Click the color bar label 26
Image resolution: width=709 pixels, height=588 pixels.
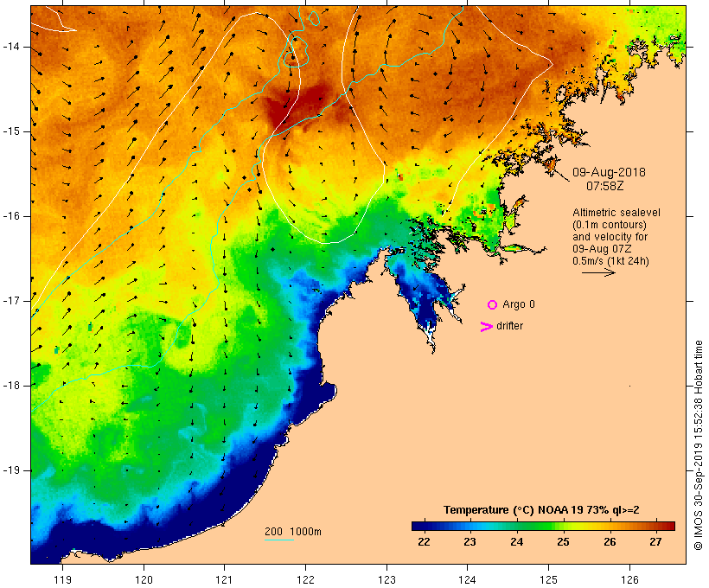pos(610,542)
